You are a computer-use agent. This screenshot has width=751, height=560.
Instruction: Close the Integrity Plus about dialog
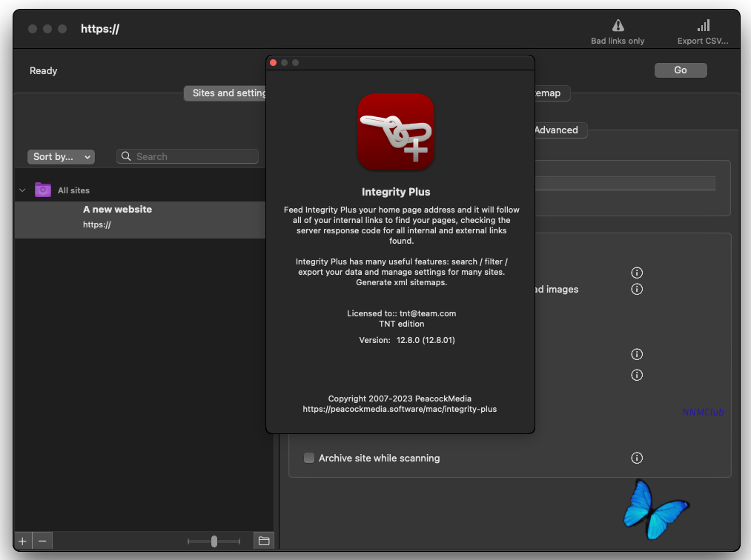click(x=273, y=63)
